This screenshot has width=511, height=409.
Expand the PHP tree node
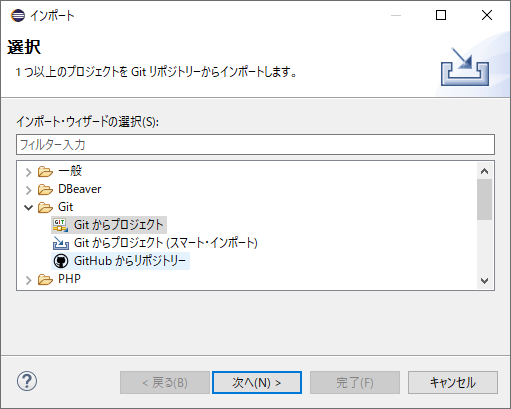29,280
